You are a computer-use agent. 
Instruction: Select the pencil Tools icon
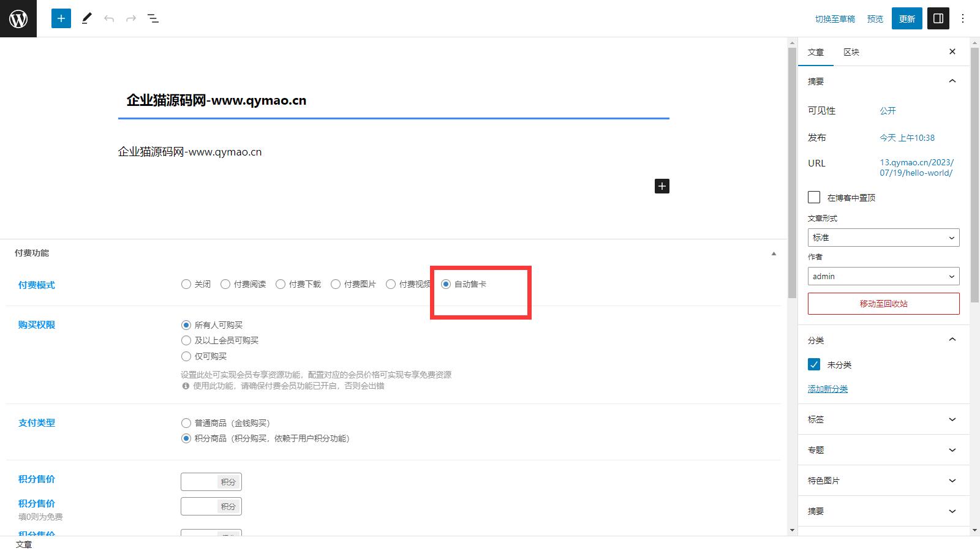(87, 18)
